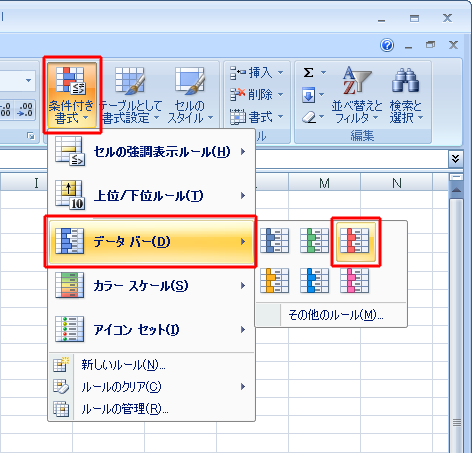Minimize the Excel application window
The height and width of the screenshot is (453, 472).
(382, 21)
